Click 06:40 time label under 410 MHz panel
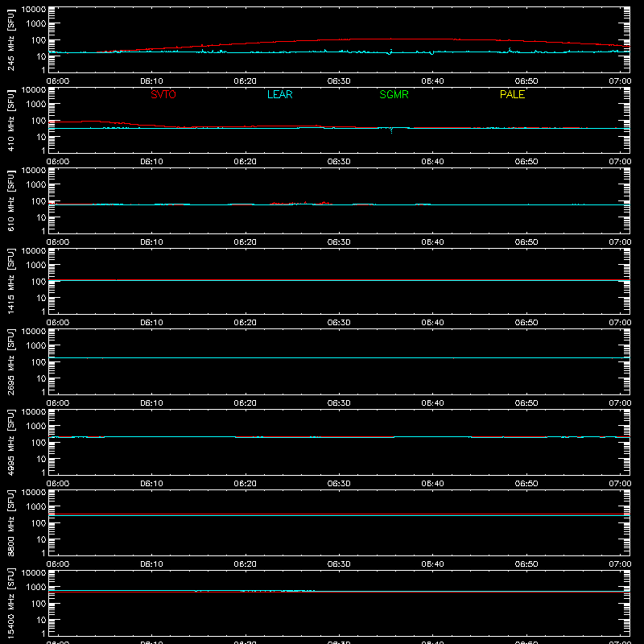Image resolution: width=644 pixels, height=644 pixels. point(432,162)
